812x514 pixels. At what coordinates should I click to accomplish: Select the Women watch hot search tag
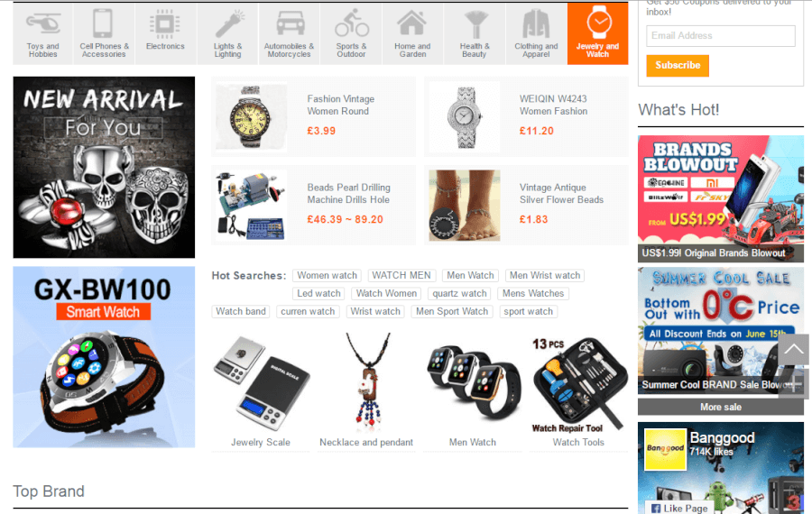click(x=327, y=275)
